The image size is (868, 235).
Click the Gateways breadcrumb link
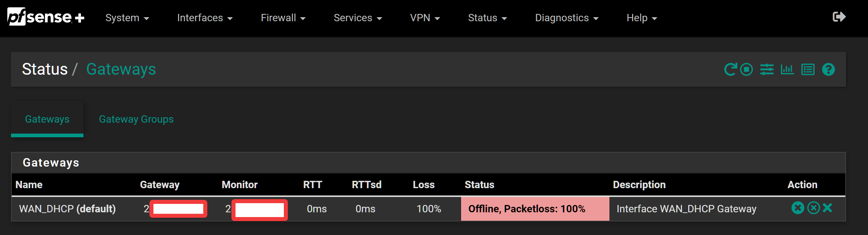coord(121,69)
